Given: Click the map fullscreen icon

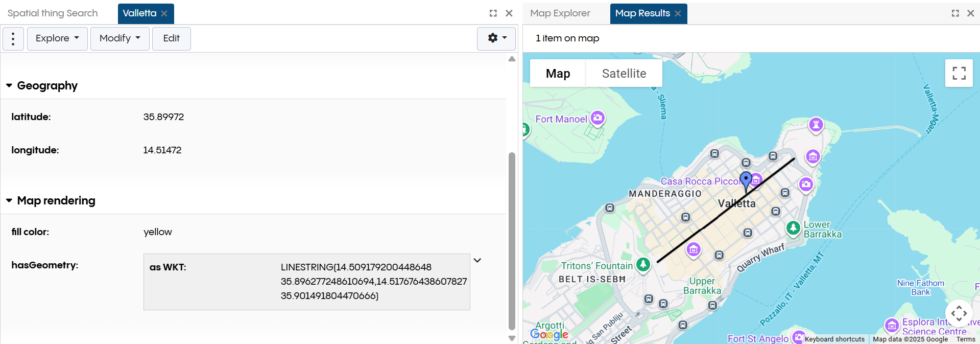Looking at the screenshot, I should [x=959, y=73].
